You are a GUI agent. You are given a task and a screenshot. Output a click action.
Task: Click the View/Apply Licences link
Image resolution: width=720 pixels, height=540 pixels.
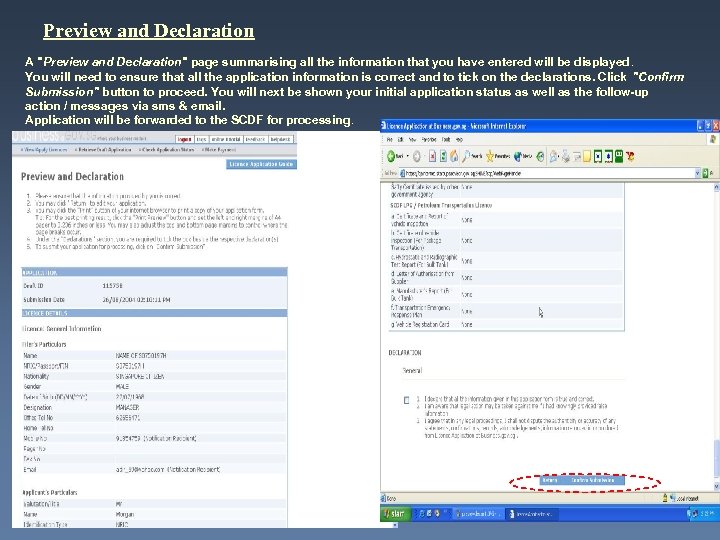point(45,150)
